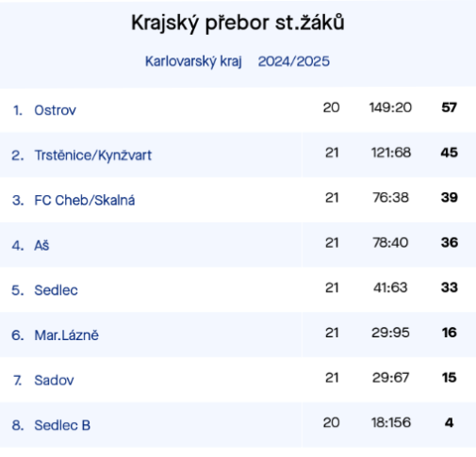This screenshot has height=457, width=476.
Task: Open the Ostrov team link
Action: [x=55, y=110]
